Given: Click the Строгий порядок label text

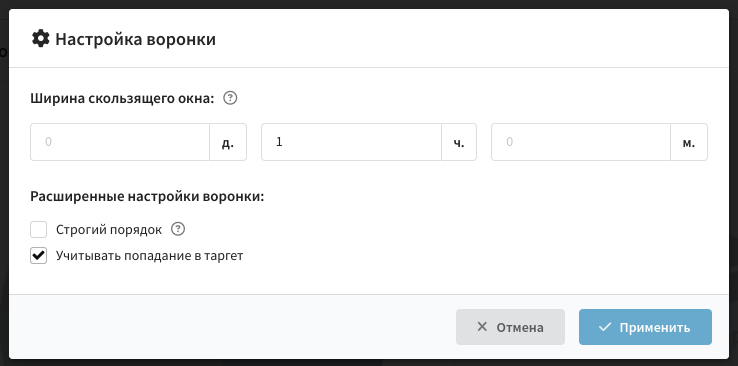Looking at the screenshot, I should pos(109,230).
